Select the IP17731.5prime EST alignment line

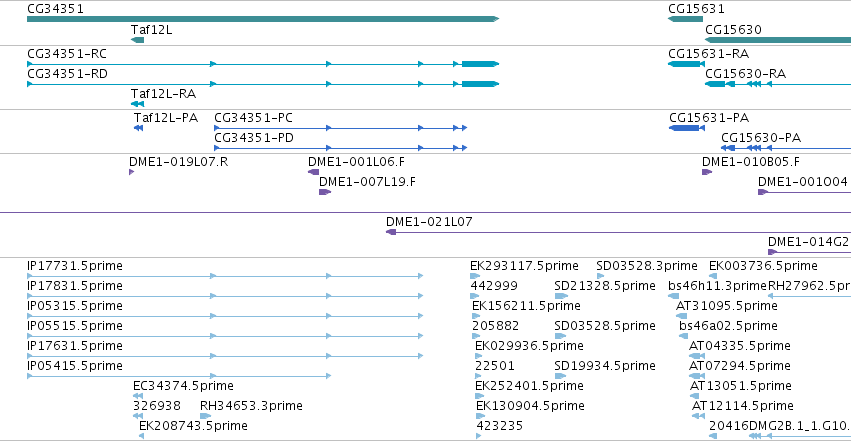click(225, 276)
